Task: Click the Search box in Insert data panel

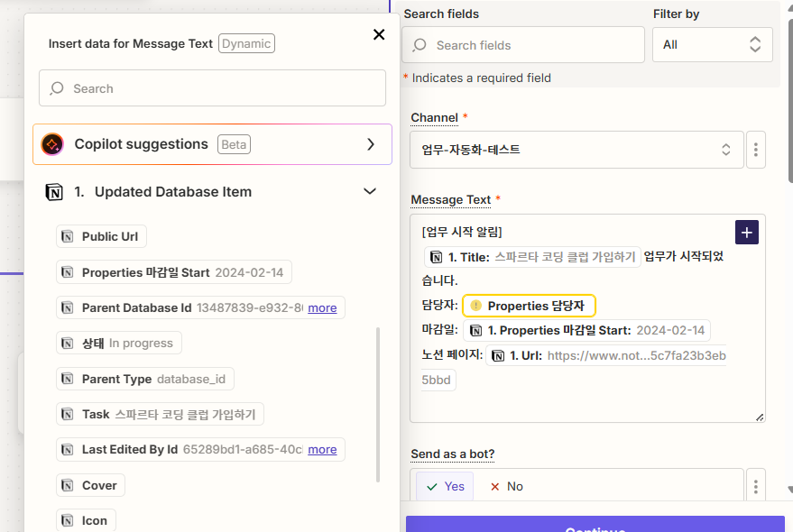Action: pos(212,88)
